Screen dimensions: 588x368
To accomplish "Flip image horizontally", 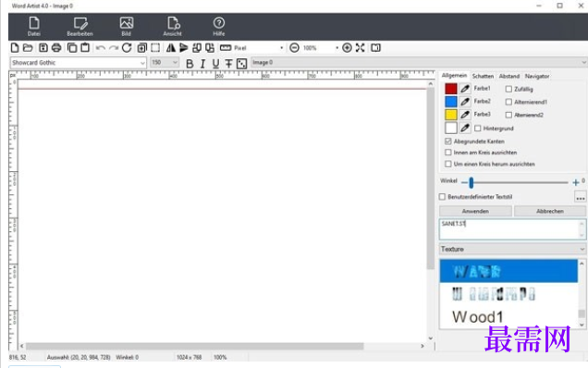I will [171, 48].
